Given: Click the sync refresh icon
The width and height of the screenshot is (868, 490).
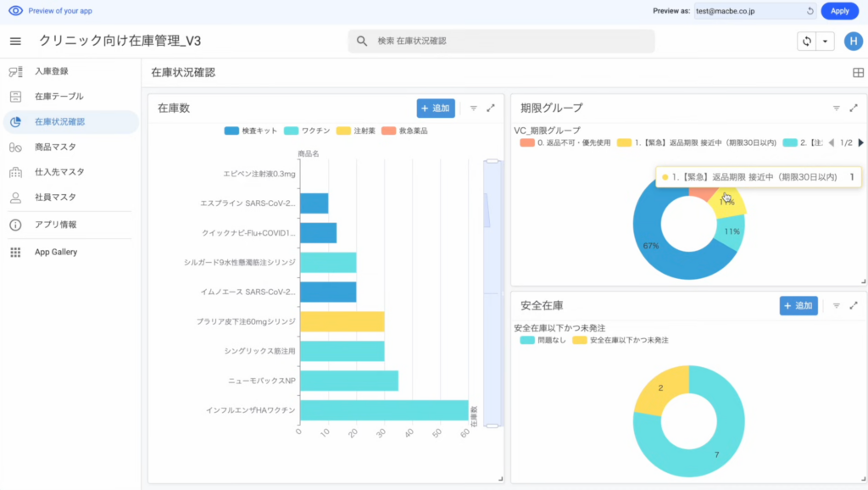Looking at the screenshot, I should click(806, 42).
